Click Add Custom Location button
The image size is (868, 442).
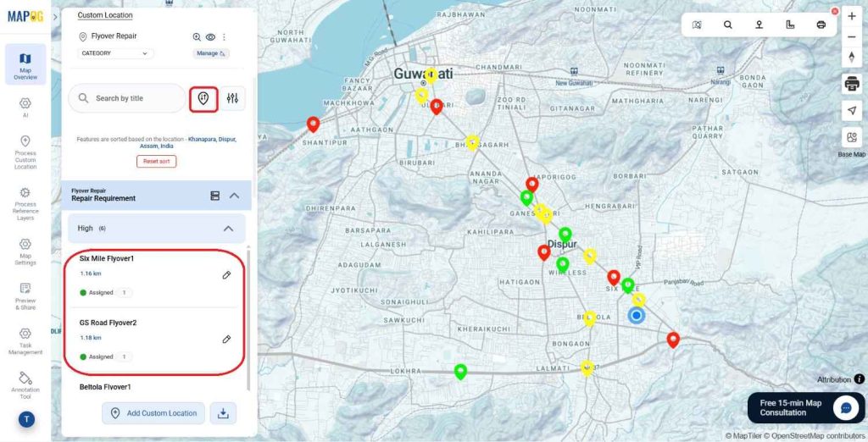pos(153,413)
